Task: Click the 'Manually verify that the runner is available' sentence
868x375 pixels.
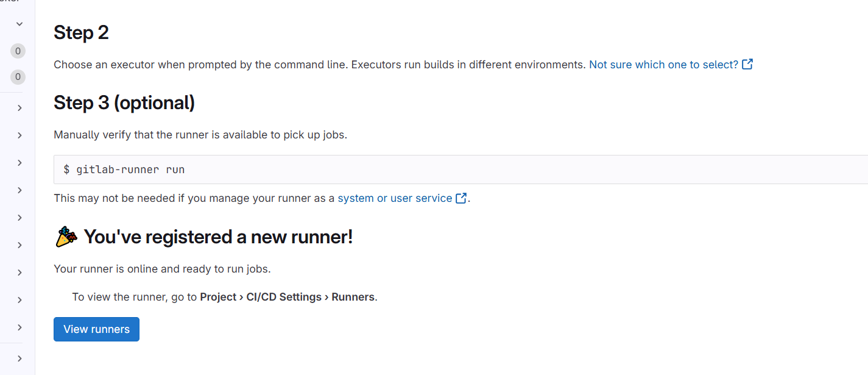Action: tap(200, 135)
